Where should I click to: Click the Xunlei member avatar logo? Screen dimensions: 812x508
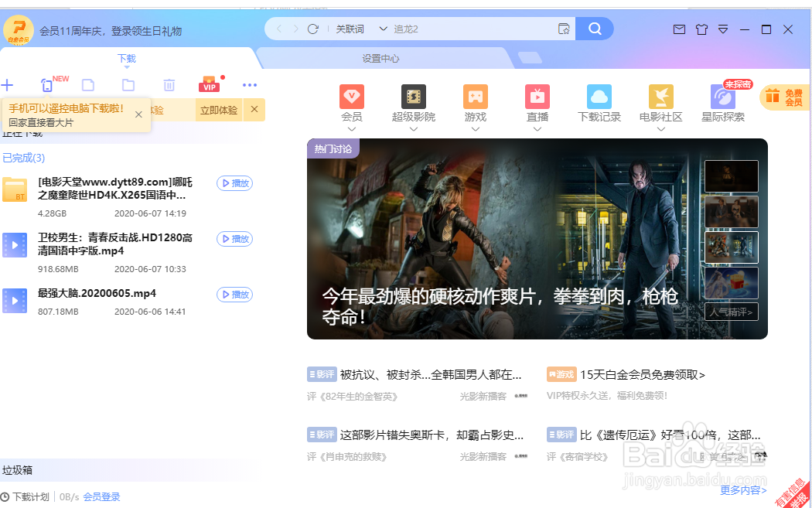coord(19,30)
